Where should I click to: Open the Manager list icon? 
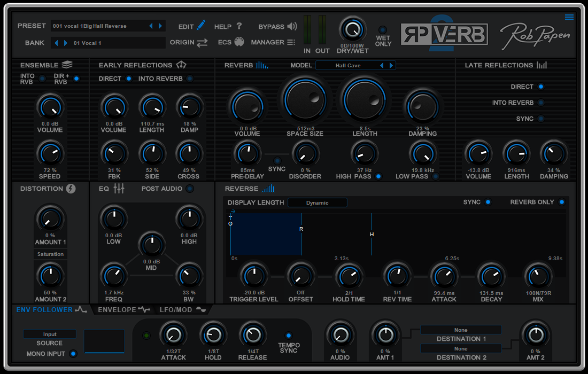[291, 42]
